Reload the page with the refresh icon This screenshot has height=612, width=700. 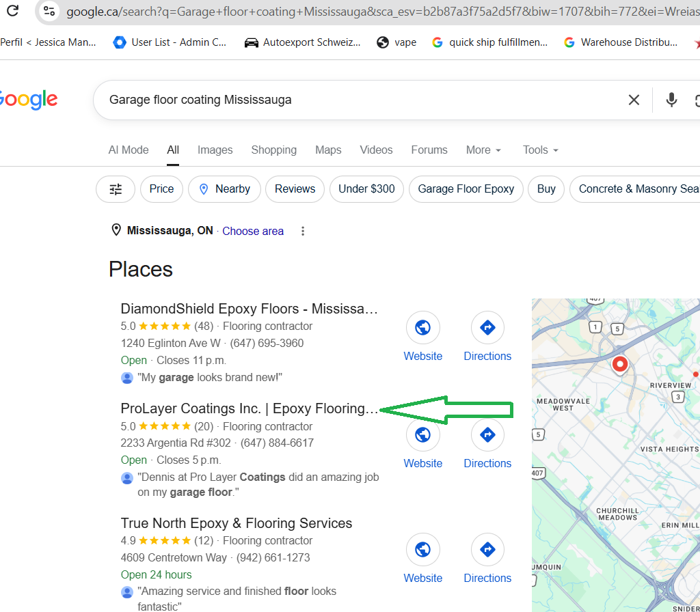[12, 10]
